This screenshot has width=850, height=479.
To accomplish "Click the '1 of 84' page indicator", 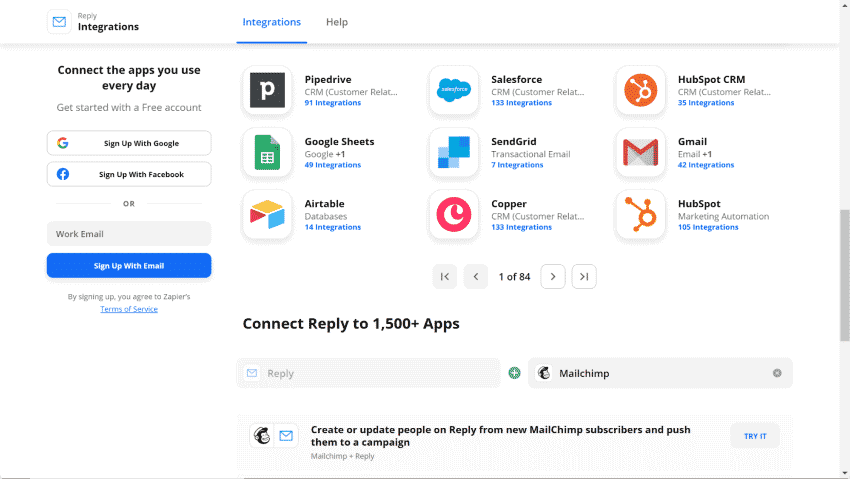I will (x=514, y=277).
